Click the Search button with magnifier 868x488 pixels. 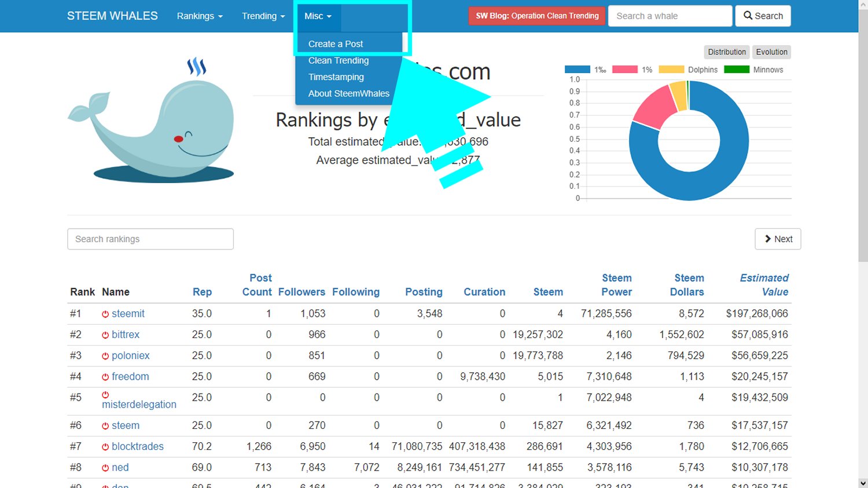pyautogui.click(x=763, y=16)
